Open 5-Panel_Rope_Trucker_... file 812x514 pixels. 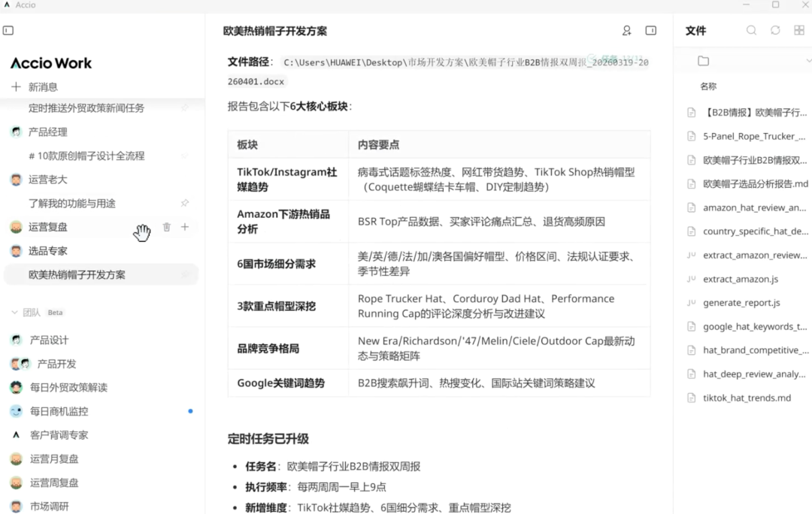(x=755, y=136)
